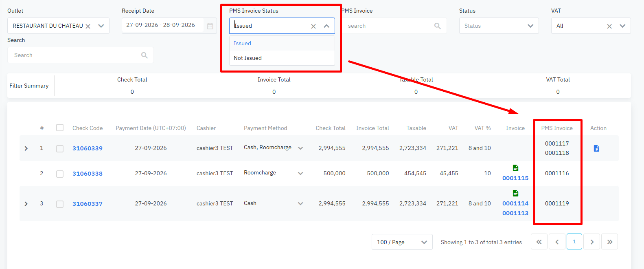Collapse the PMS Invoice Status dropdown
Screen dimensions: 644x269
point(326,26)
